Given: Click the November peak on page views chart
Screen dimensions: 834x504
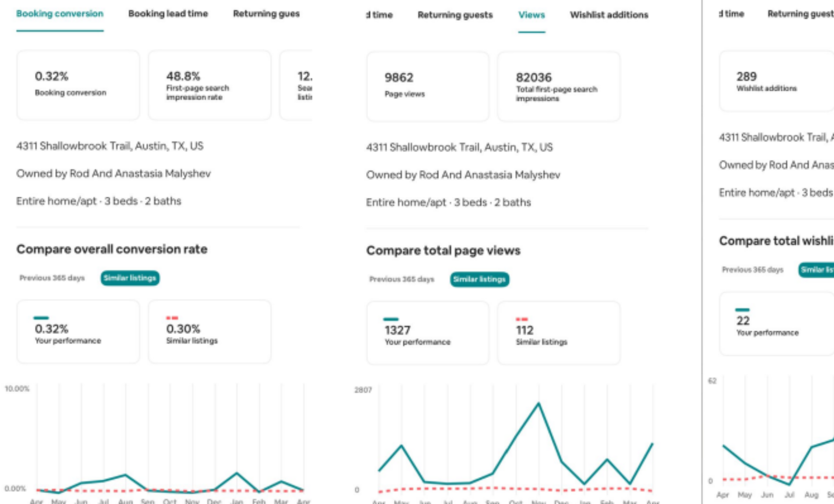Looking at the screenshot, I should coord(538,403).
